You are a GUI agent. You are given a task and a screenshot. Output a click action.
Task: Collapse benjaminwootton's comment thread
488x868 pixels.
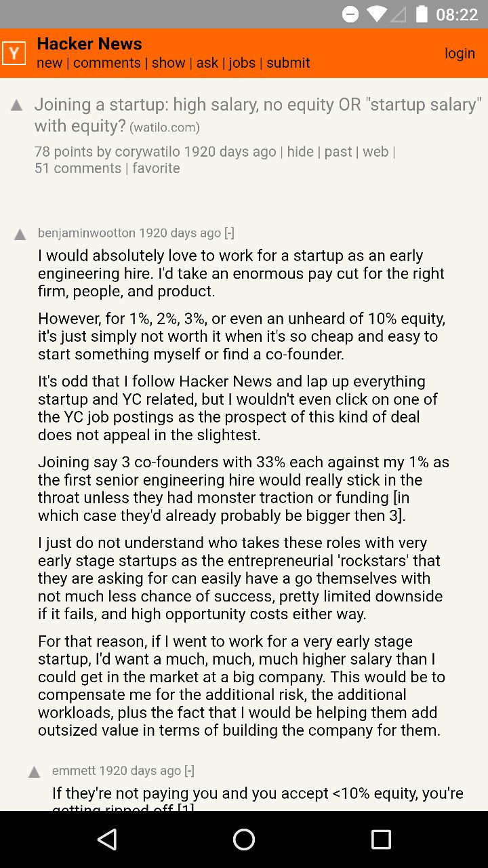229,233
